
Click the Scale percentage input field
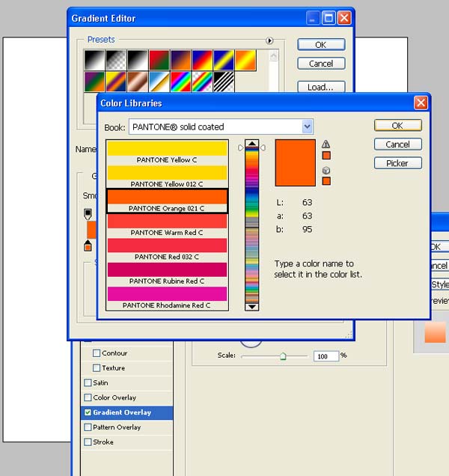(326, 356)
